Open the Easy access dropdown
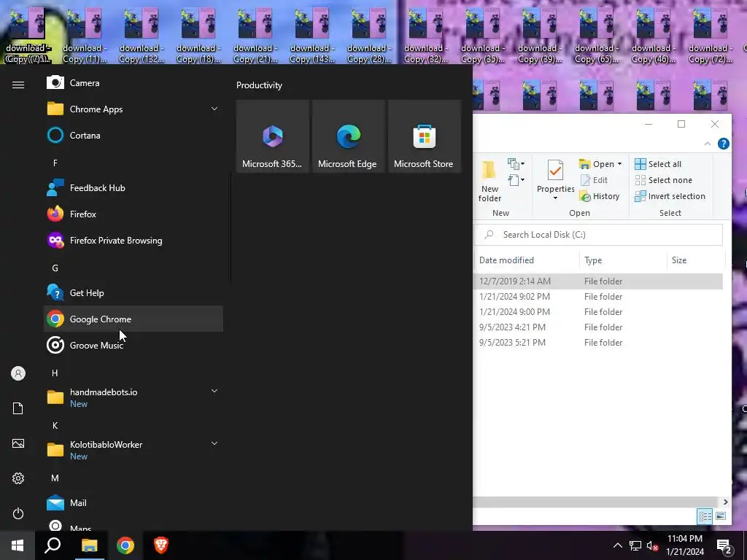Viewport: 747px width, 560px height. point(516,180)
